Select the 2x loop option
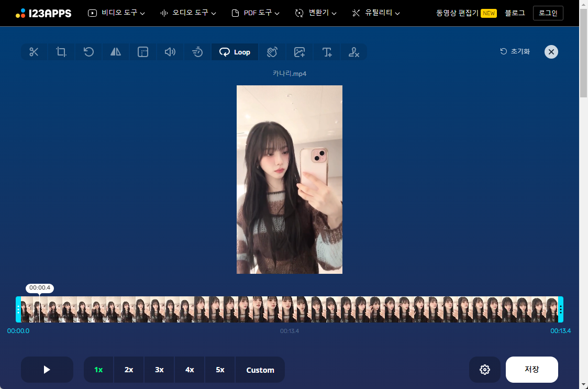 [x=128, y=370]
